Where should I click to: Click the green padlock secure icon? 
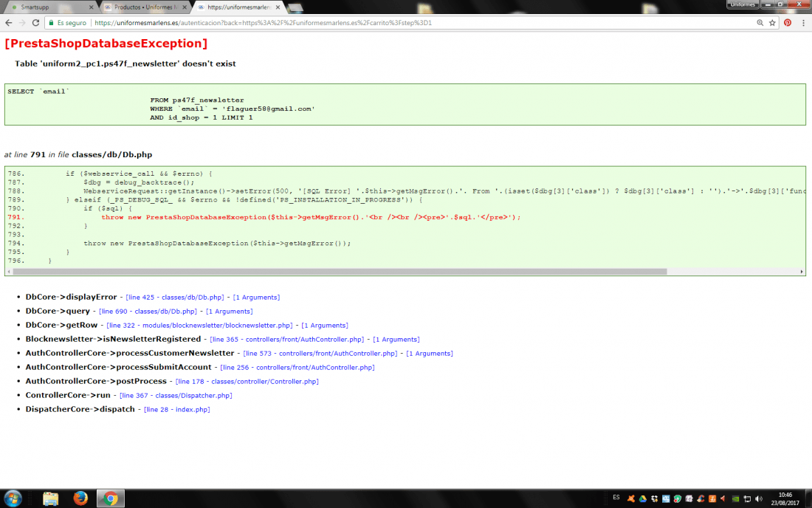click(51, 23)
